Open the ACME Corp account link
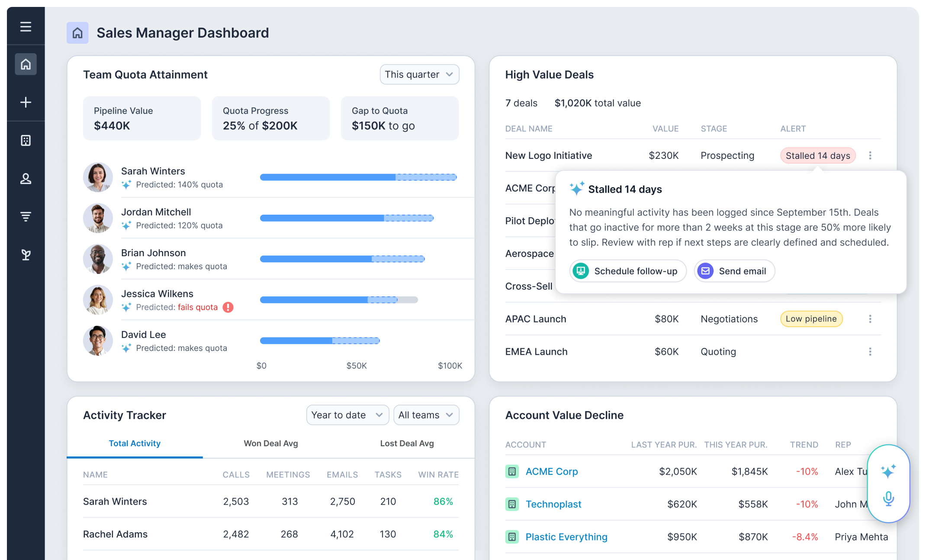Viewport: 926px width, 560px height. pos(552,471)
